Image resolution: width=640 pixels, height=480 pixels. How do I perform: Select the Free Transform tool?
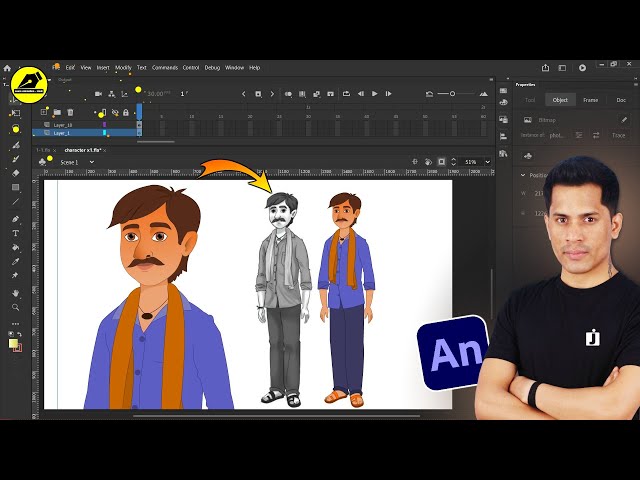[16, 113]
